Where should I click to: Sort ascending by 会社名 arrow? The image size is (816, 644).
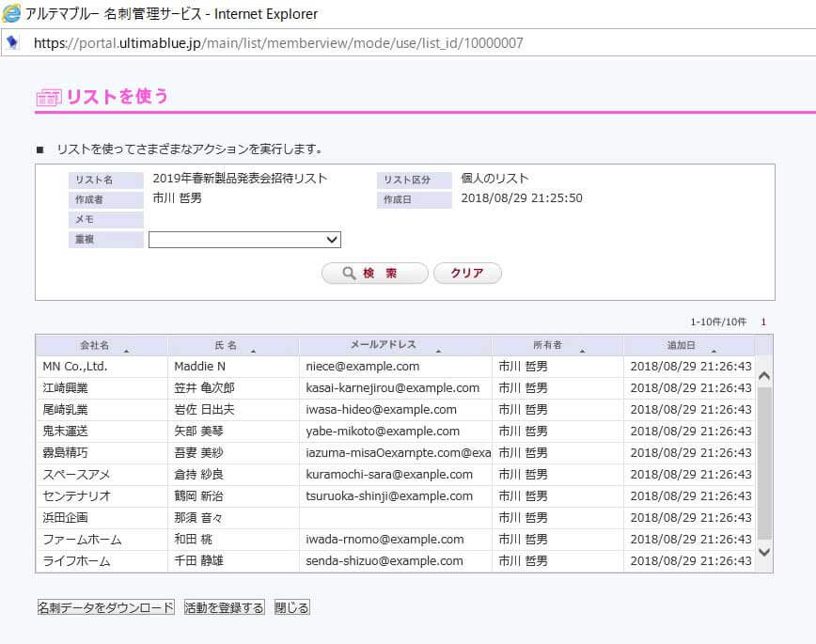[126, 351]
